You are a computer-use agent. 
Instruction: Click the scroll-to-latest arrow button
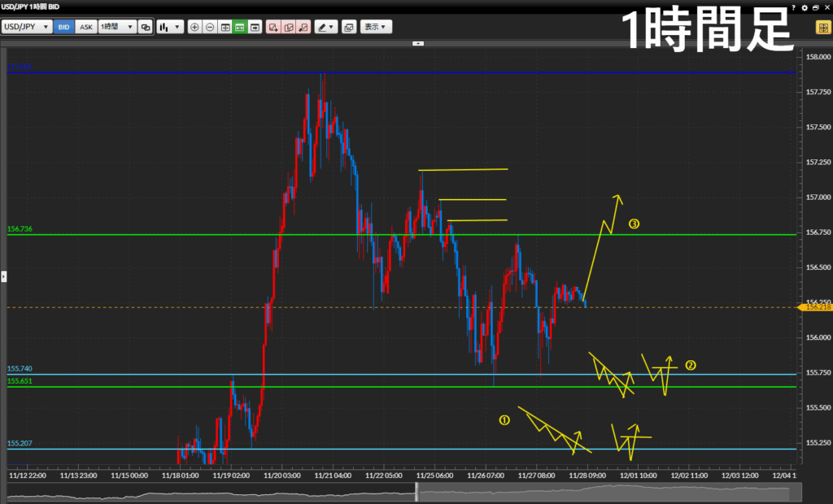click(x=255, y=27)
